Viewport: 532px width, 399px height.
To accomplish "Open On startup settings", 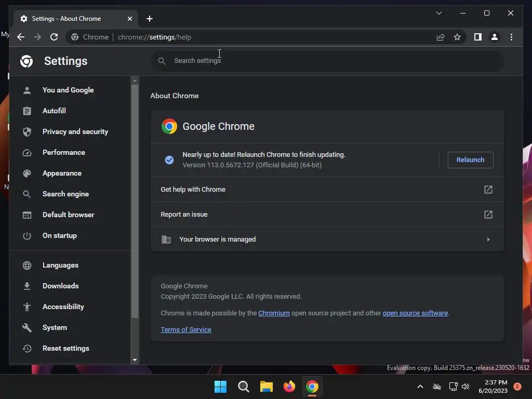I will (60, 235).
